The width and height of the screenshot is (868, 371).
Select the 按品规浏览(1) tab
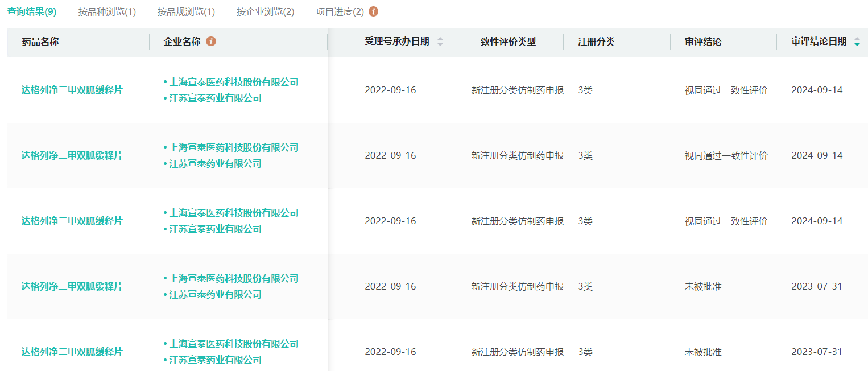[186, 11]
